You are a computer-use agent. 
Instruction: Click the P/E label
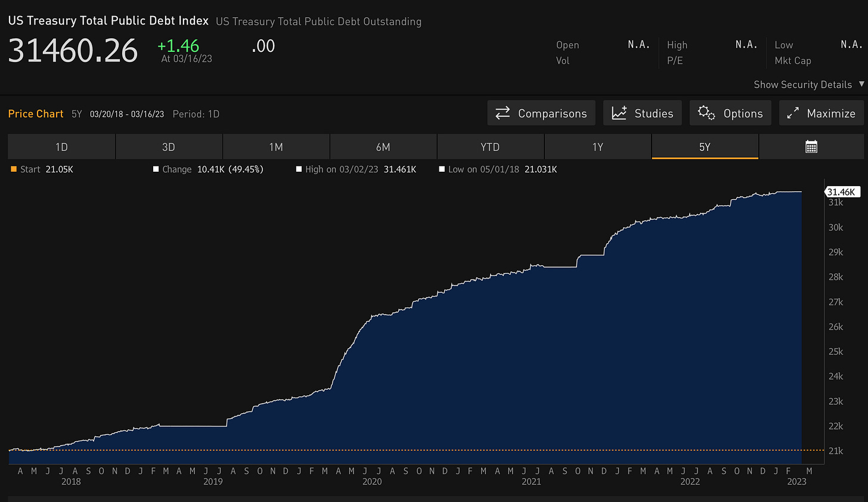675,61
